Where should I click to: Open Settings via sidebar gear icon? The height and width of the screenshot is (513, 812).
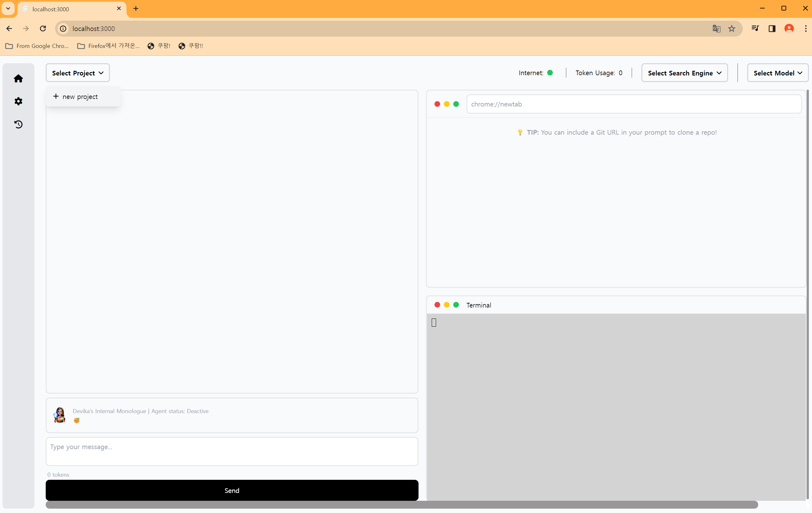(x=18, y=101)
